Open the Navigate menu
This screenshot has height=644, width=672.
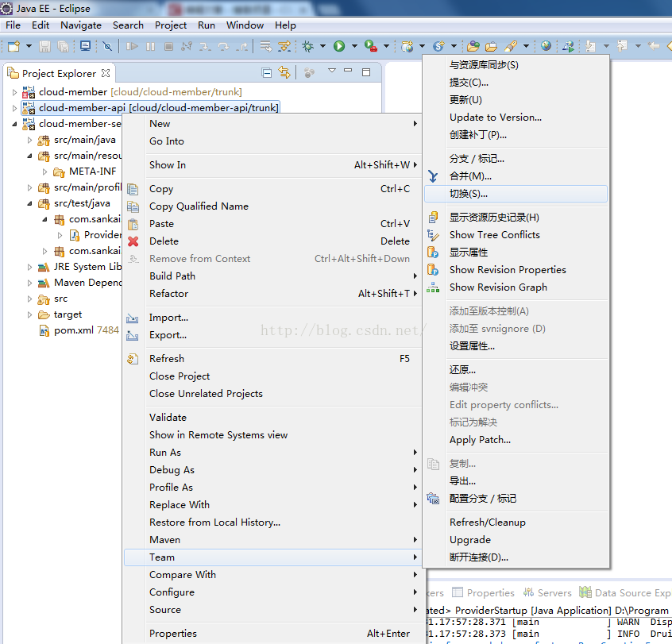tap(81, 25)
